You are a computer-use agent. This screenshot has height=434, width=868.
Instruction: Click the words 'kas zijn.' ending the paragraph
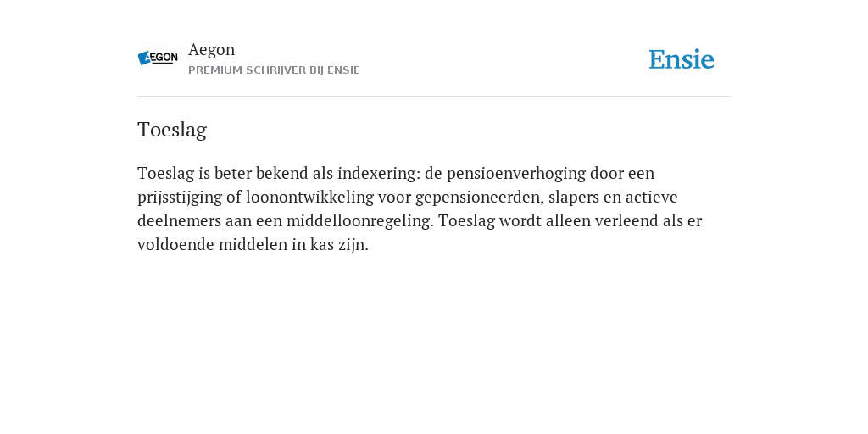[339, 245]
